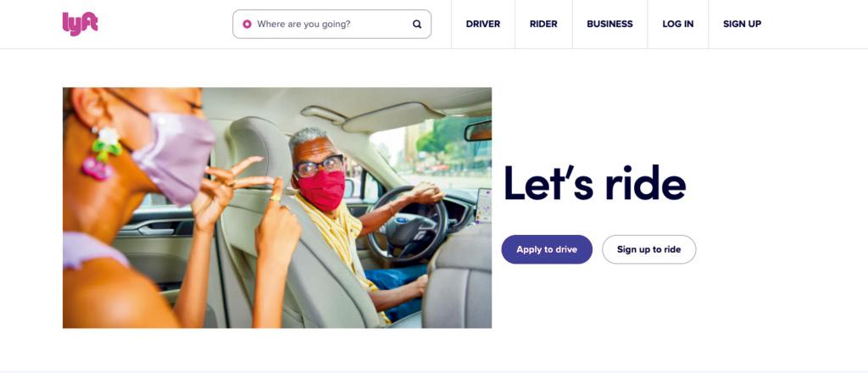This screenshot has width=868, height=373.
Task: Open the BUSINESS menu
Action: point(609,25)
